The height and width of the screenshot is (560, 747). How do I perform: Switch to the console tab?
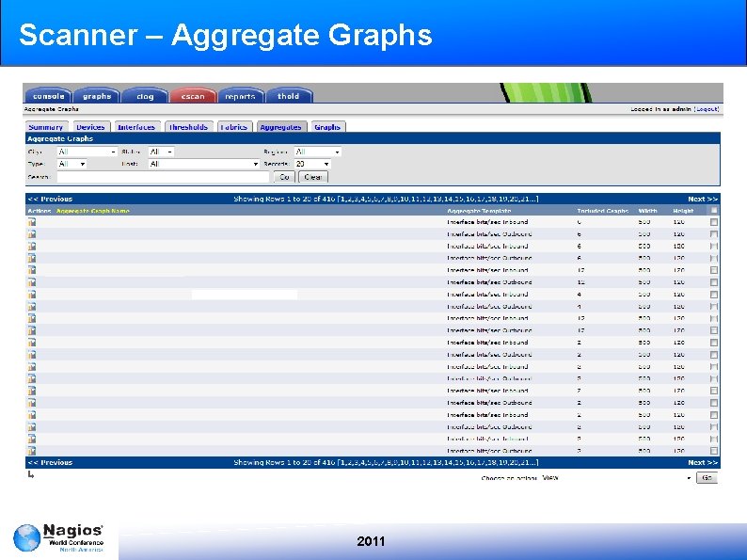pyautogui.click(x=48, y=96)
